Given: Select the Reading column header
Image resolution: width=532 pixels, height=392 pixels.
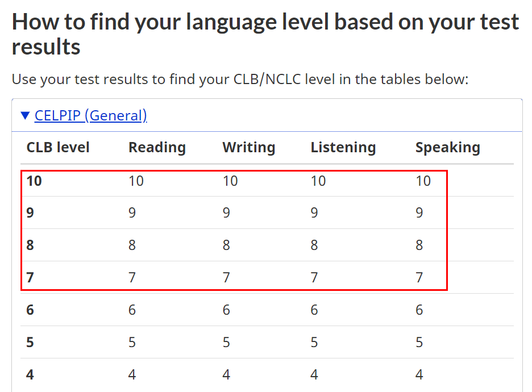Looking at the screenshot, I should 157,148.
